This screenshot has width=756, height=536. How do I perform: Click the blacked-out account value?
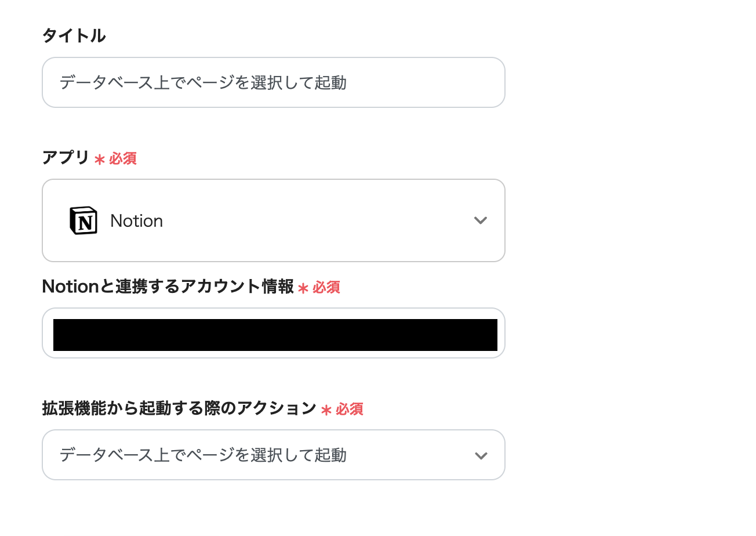(x=275, y=335)
